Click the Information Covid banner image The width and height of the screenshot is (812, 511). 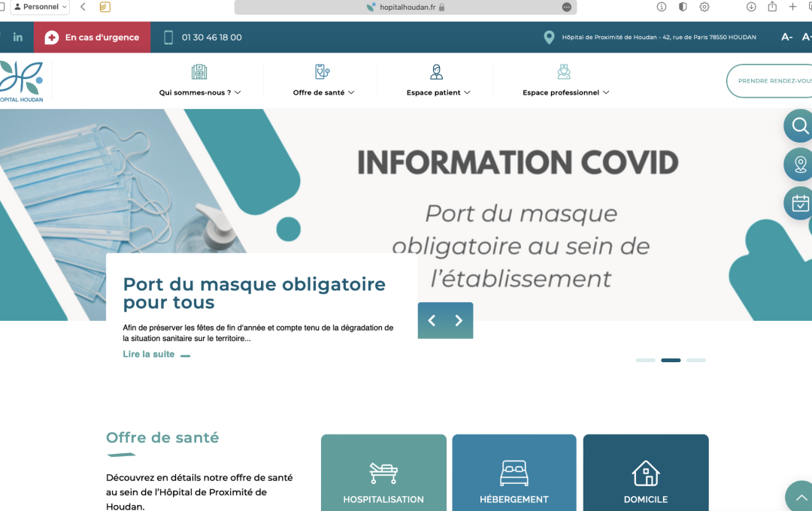pos(406,214)
